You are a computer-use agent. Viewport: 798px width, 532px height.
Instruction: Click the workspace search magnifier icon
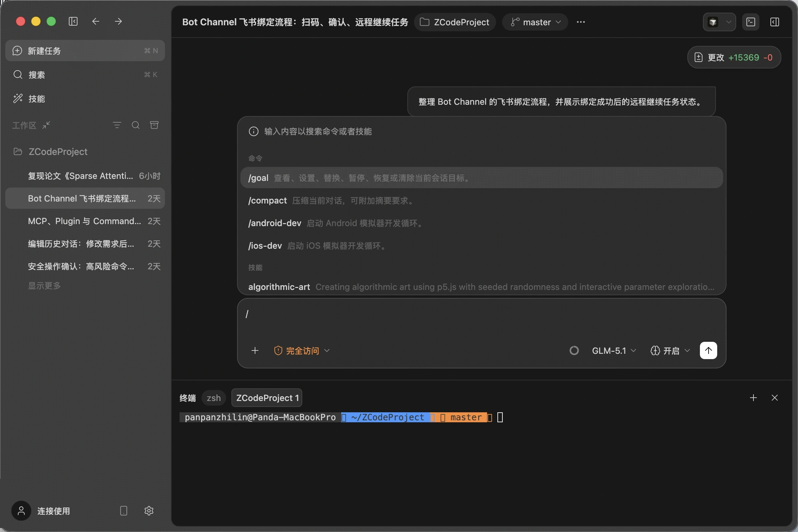point(136,125)
